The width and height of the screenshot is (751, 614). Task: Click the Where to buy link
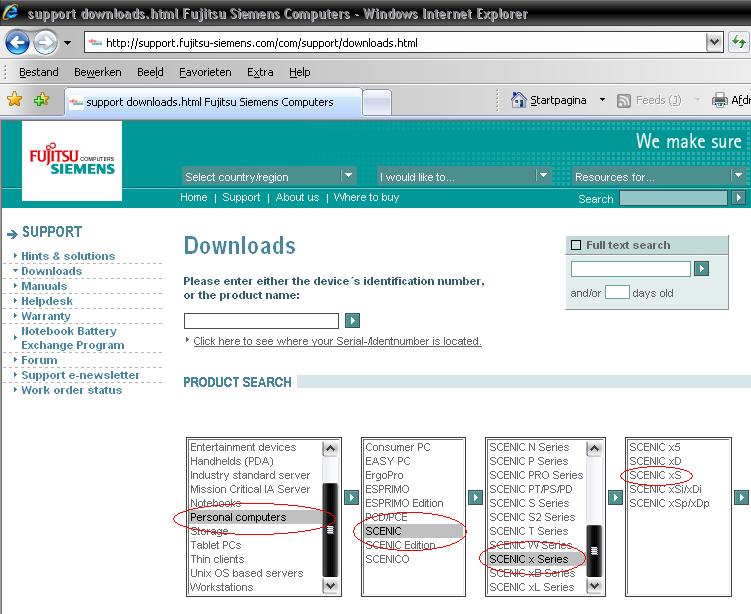(x=366, y=197)
